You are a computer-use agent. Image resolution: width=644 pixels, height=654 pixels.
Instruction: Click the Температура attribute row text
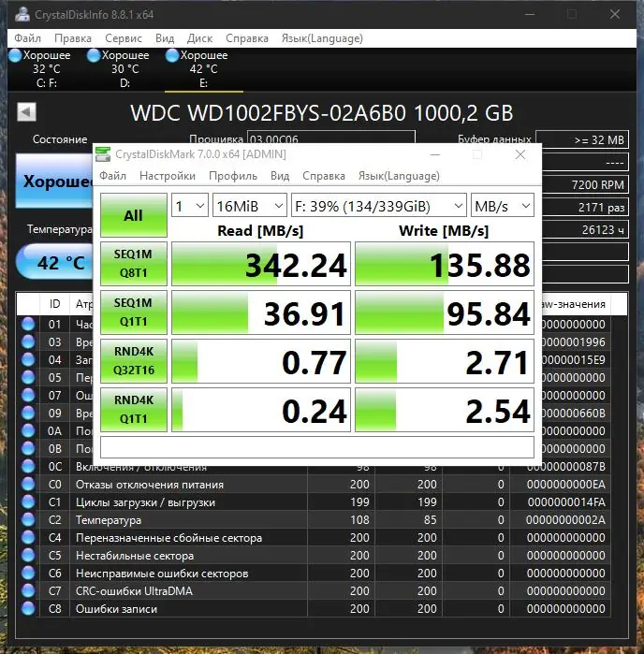(x=108, y=520)
